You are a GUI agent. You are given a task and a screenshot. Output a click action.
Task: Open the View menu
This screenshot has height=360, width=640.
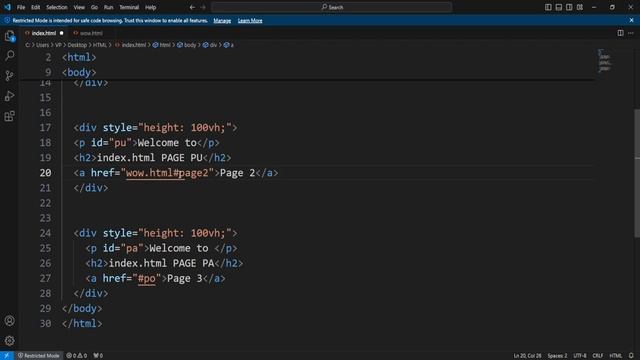pyautogui.click(x=79, y=7)
